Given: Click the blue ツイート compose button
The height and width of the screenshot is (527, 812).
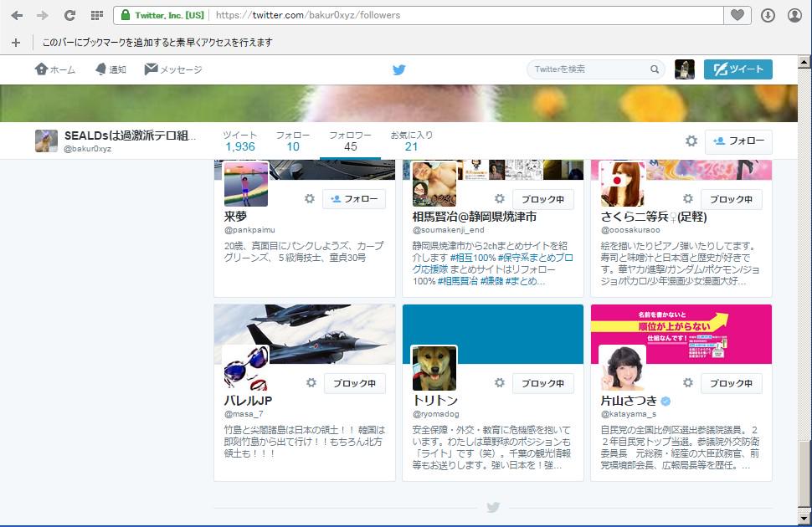Looking at the screenshot, I should coord(738,69).
